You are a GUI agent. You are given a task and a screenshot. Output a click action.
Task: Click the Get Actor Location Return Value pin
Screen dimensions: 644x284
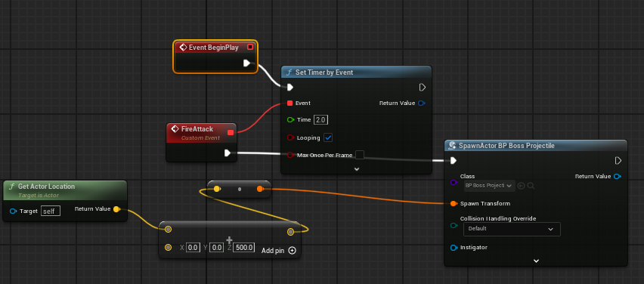click(116, 209)
